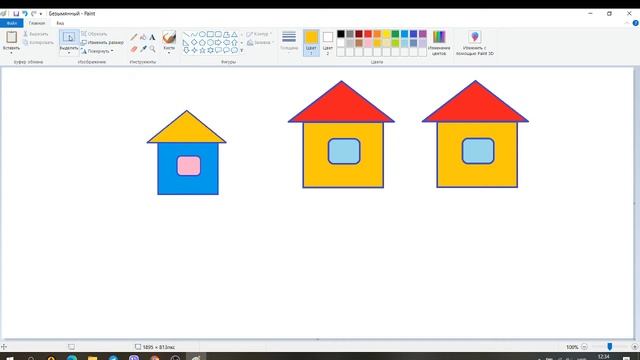Click the Crop button
The image size is (640, 360).
point(95,34)
